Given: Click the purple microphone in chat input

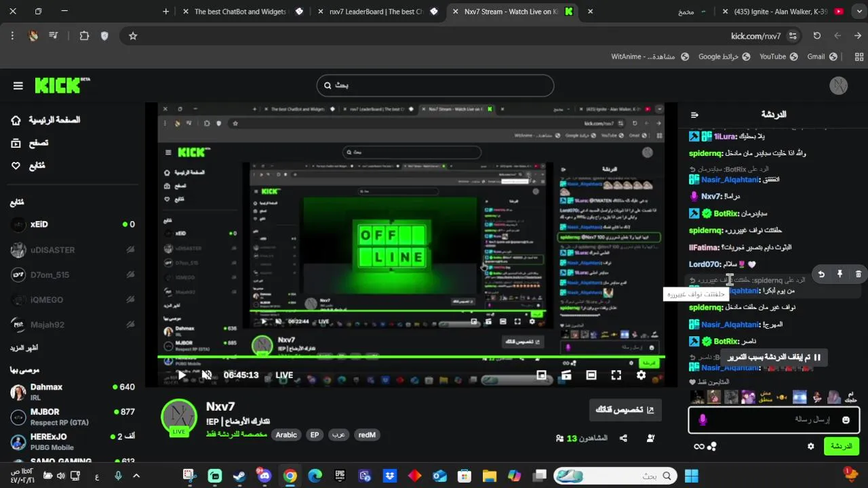Looking at the screenshot, I should click(703, 420).
